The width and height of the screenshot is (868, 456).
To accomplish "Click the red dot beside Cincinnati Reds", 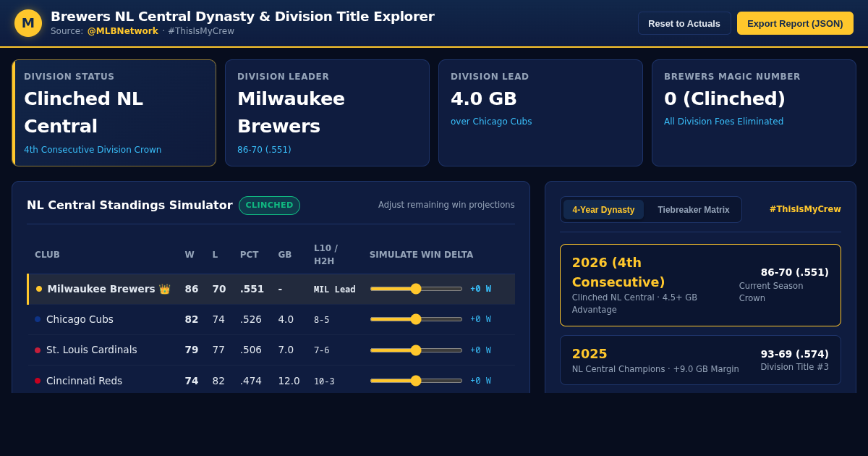I will pyautogui.click(x=38, y=381).
